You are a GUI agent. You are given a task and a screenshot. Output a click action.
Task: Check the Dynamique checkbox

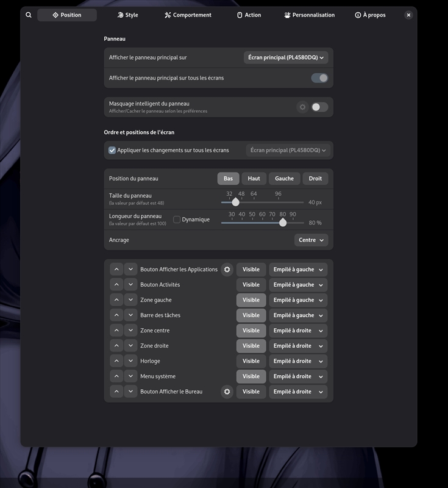[177, 220]
